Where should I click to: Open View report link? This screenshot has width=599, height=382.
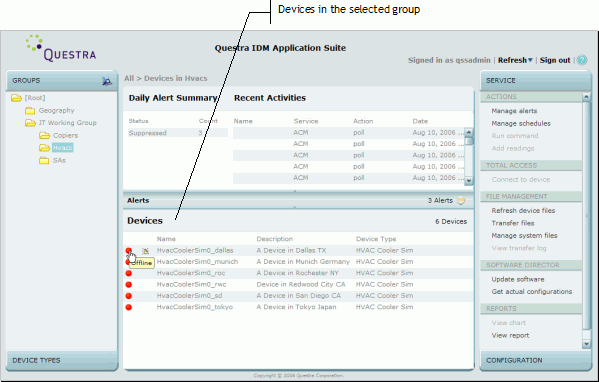[510, 335]
